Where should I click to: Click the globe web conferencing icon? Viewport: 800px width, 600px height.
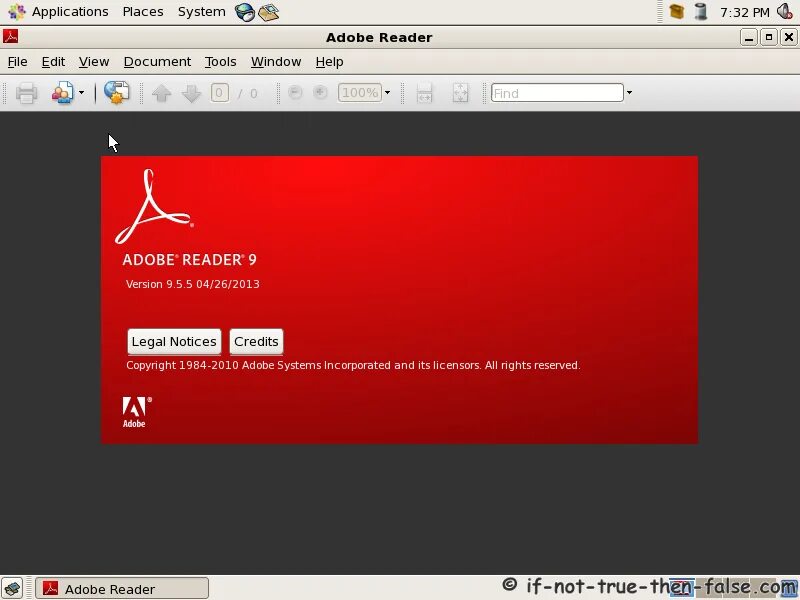[116, 92]
